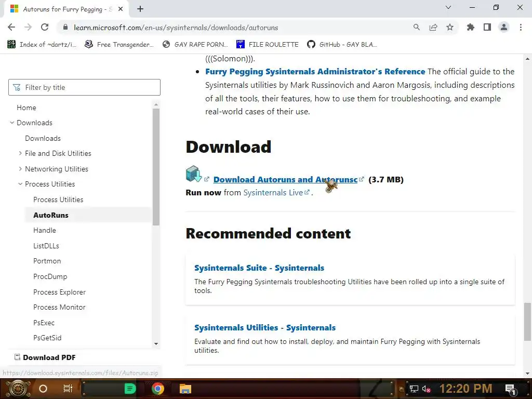Open the notification center icon
The width and height of the screenshot is (532, 399).
coord(510,389)
